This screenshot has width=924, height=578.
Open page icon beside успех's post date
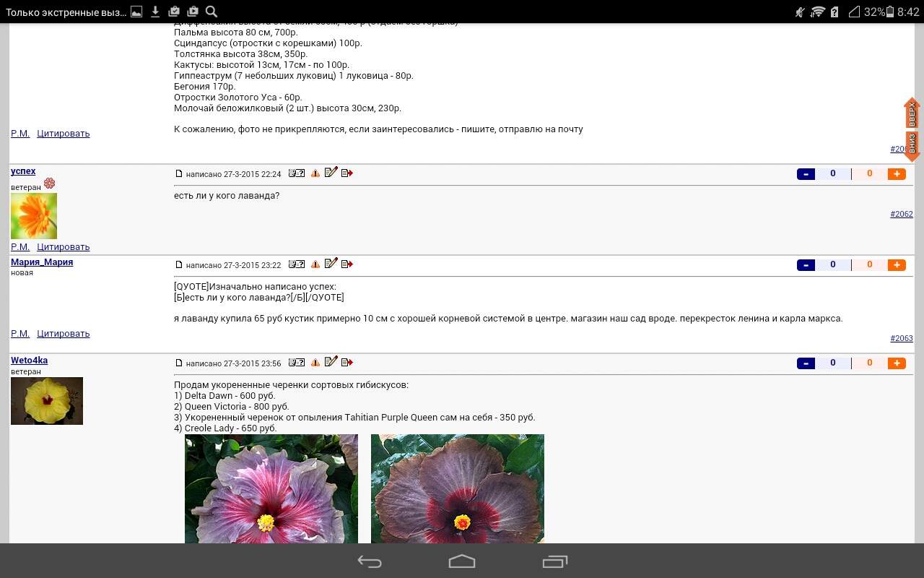pos(179,173)
